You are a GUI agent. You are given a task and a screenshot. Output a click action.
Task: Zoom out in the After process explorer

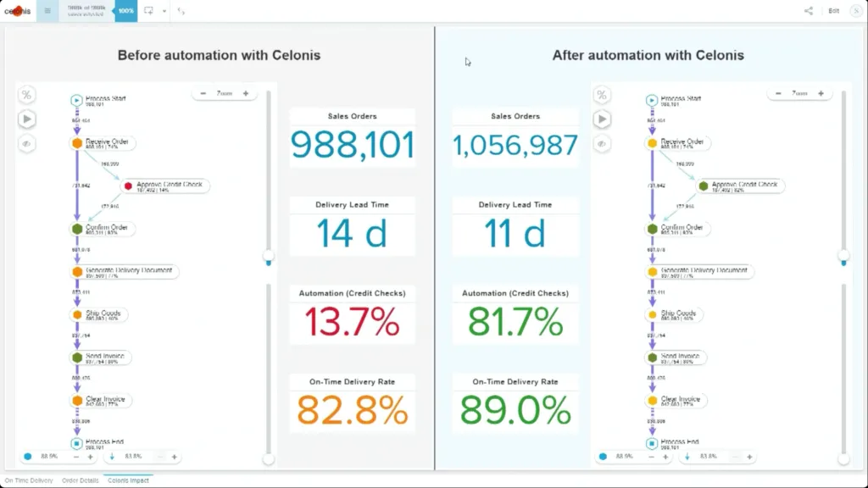tap(778, 93)
